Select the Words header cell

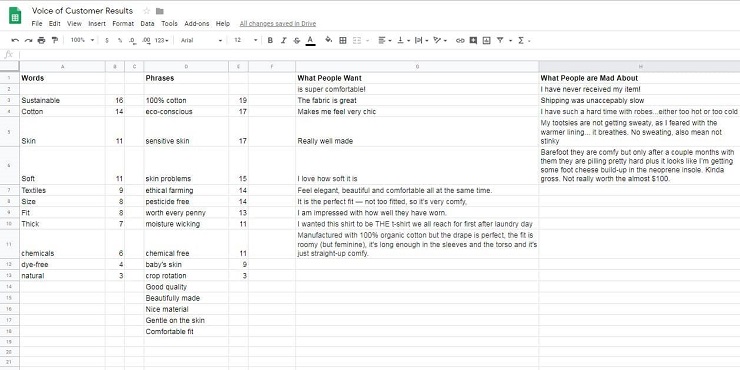[62, 78]
